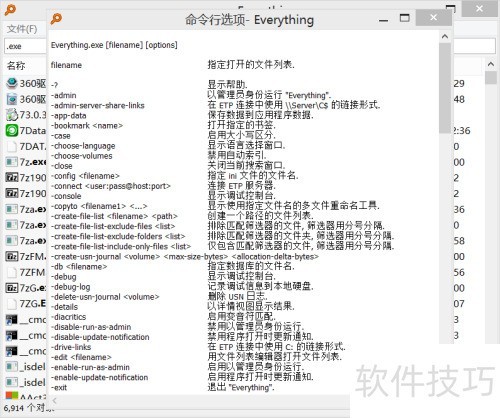This screenshot has width=500, height=418.
Task: Click the description 指定打开的文件列表
Action: click(x=251, y=65)
